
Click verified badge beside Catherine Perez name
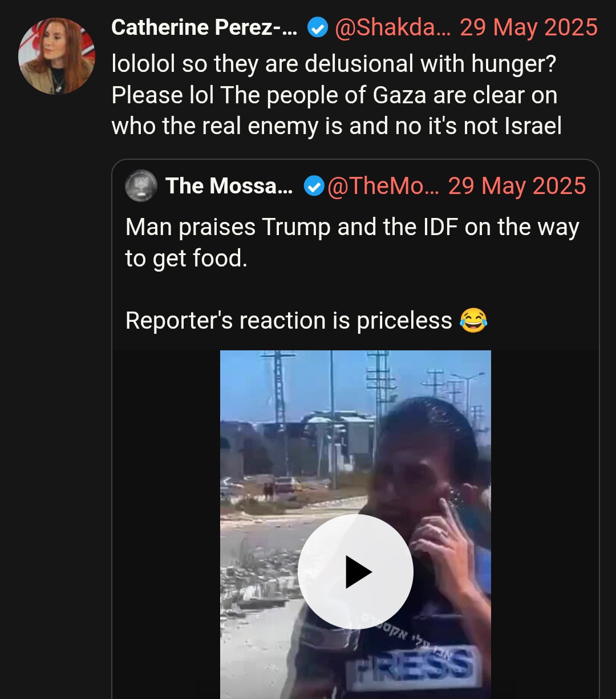point(318,27)
